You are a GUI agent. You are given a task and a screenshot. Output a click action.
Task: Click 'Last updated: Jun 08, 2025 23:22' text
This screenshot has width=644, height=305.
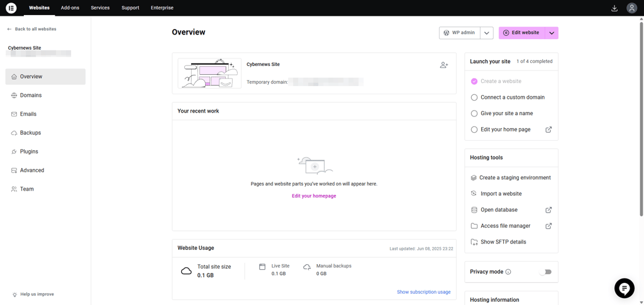[421, 249]
